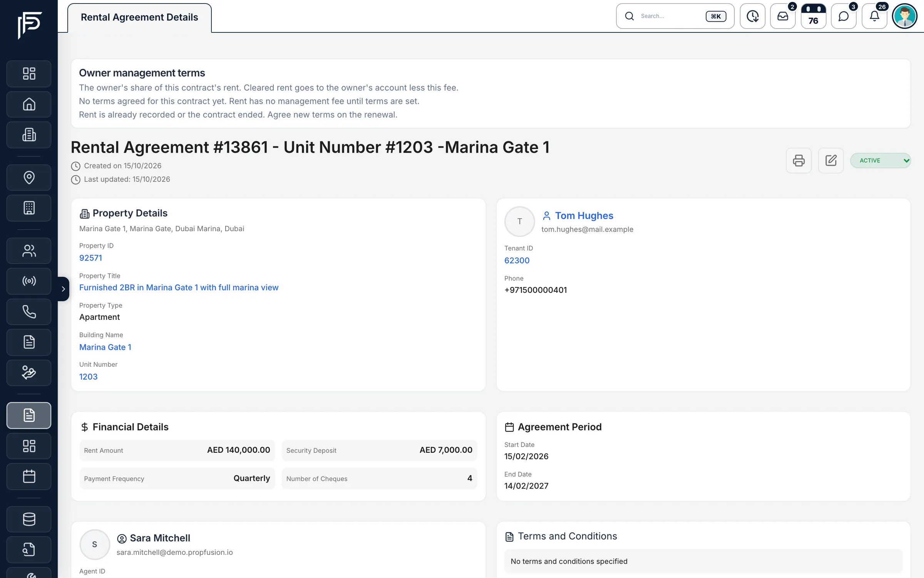This screenshot has height=578, width=924.
Task: Open the user profile avatar
Action: [904, 16]
